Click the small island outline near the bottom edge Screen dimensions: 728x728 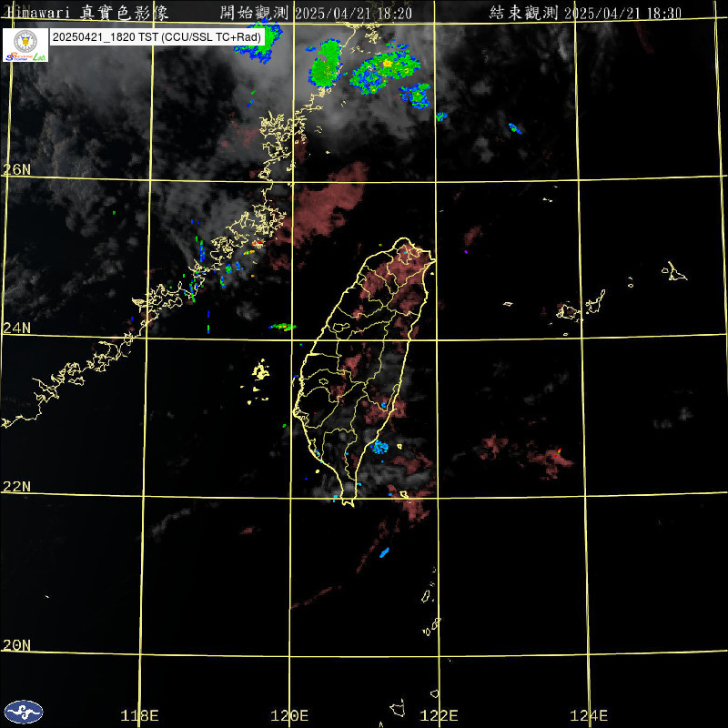pyautogui.click(x=398, y=707)
